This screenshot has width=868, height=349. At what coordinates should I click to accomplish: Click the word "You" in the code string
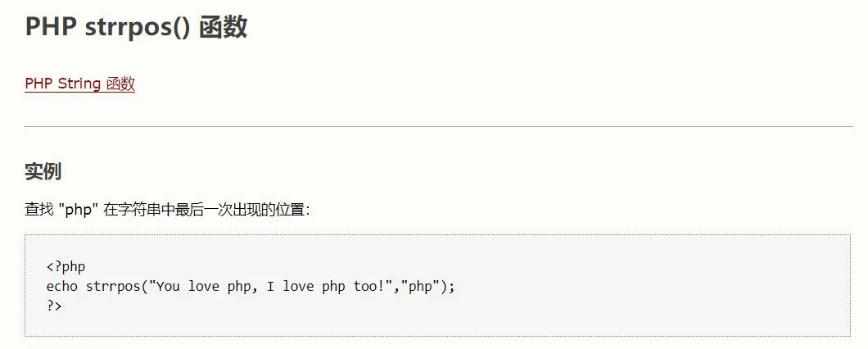(168, 287)
